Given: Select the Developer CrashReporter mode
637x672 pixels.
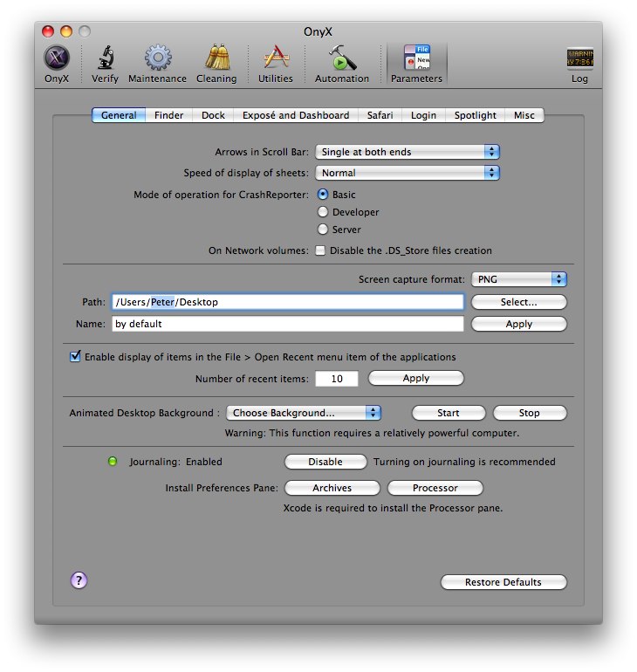Looking at the screenshot, I should pyautogui.click(x=323, y=212).
